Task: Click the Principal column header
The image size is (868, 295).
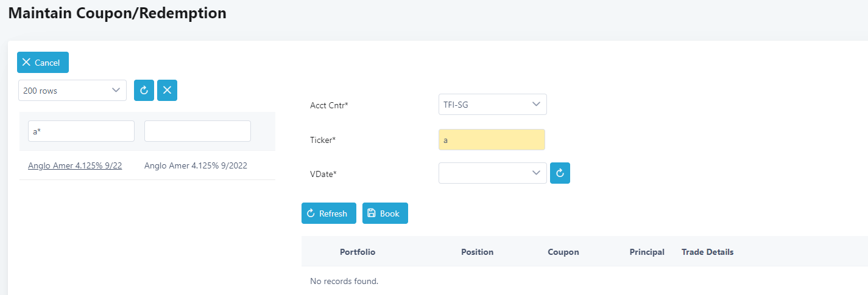Action: tap(647, 252)
